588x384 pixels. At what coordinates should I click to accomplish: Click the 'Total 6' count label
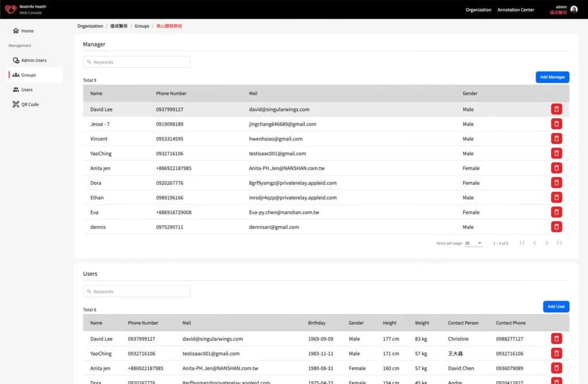[90, 310]
